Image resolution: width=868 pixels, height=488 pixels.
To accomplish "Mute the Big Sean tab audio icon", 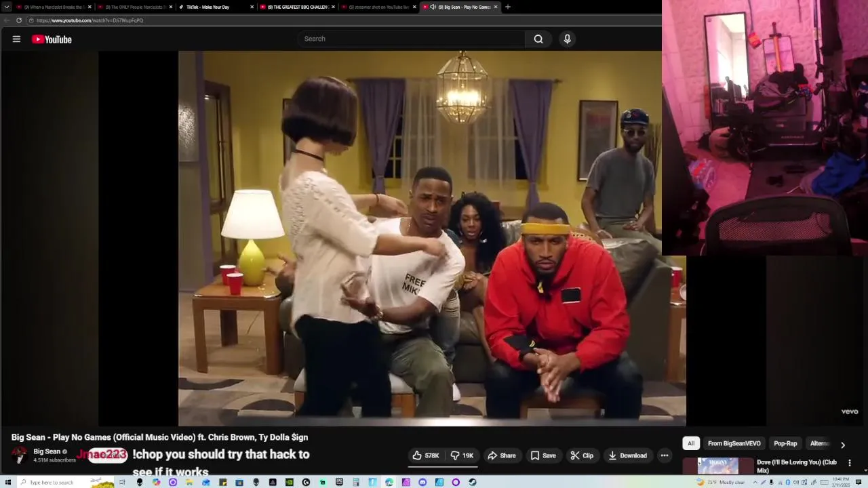I will [433, 7].
